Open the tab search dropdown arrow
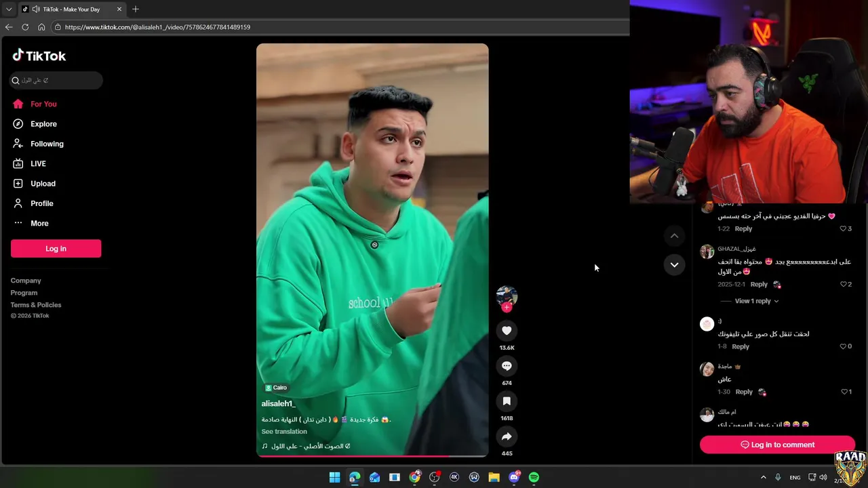 [9, 9]
